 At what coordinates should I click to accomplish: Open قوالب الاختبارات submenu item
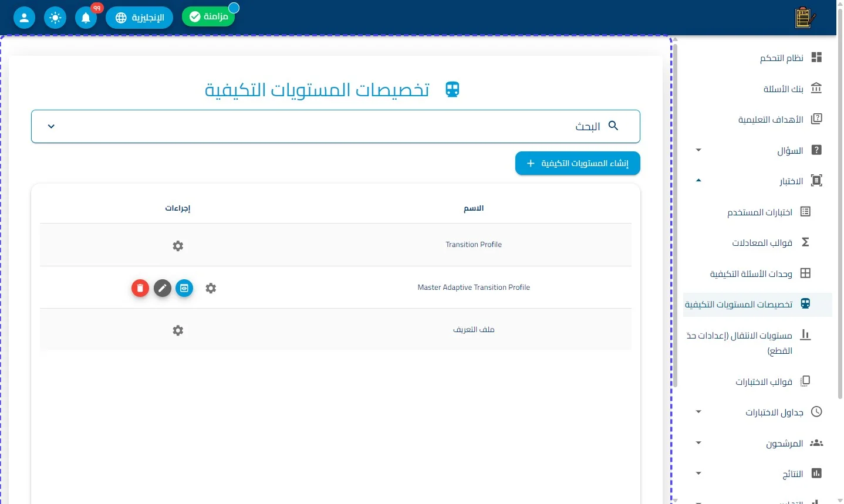pos(757,381)
